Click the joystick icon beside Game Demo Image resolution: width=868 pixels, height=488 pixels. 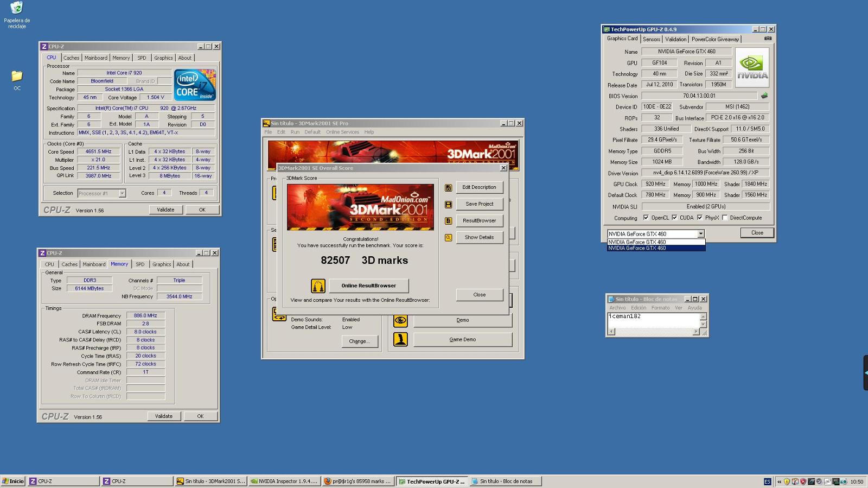[x=400, y=340]
